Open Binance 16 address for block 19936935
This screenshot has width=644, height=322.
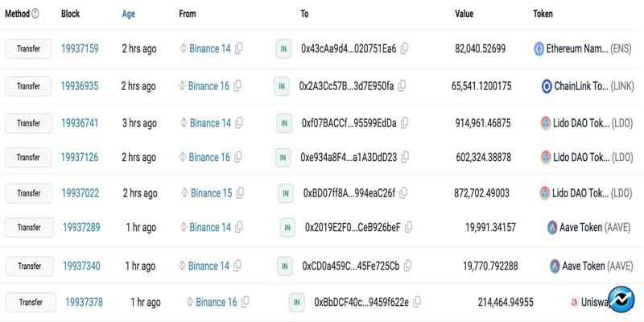click(208, 86)
